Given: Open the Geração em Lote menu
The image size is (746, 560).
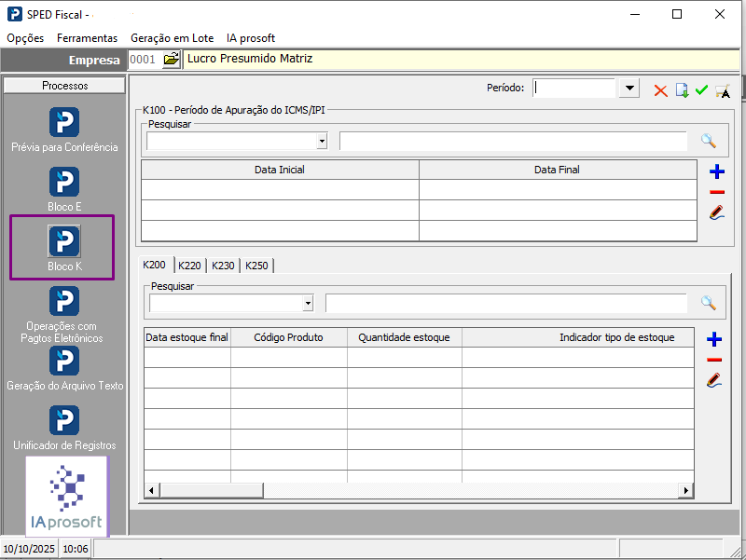Looking at the screenshot, I should pyautogui.click(x=172, y=38).
